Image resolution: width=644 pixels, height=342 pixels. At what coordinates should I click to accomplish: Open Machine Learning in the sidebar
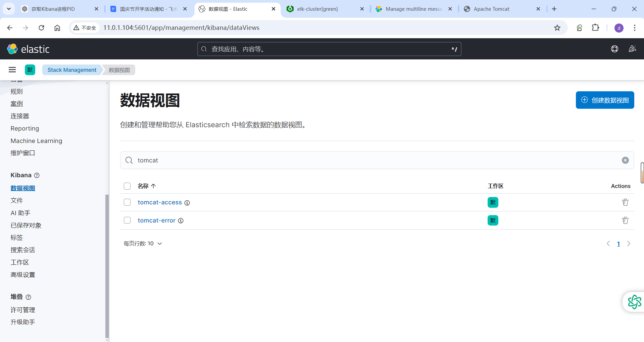click(x=36, y=141)
